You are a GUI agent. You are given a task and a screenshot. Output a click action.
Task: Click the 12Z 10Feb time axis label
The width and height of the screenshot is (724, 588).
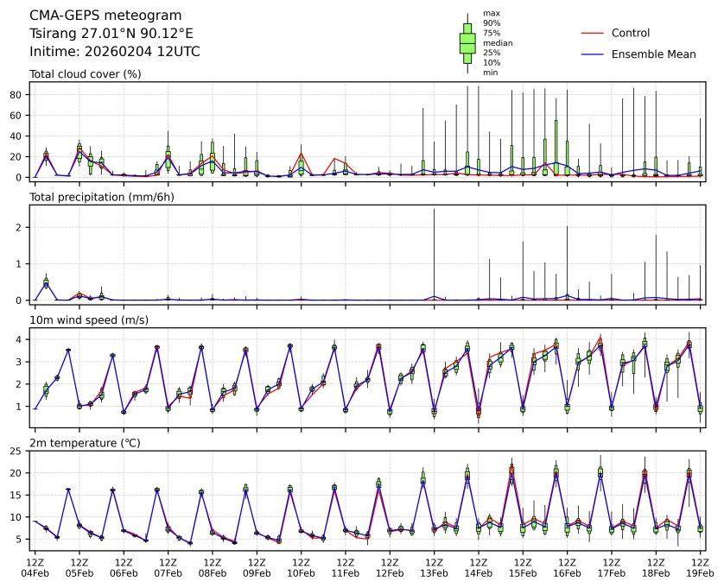(x=301, y=567)
